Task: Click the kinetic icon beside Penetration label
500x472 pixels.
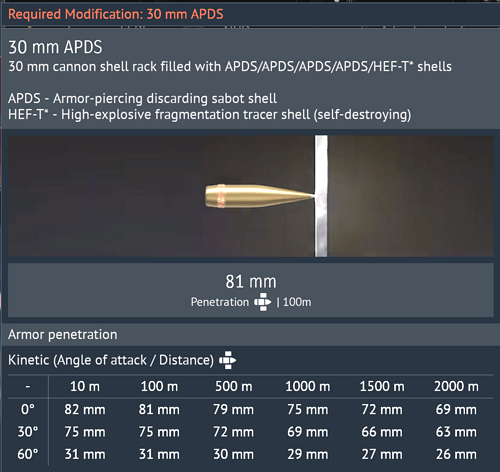Action: [x=263, y=302]
